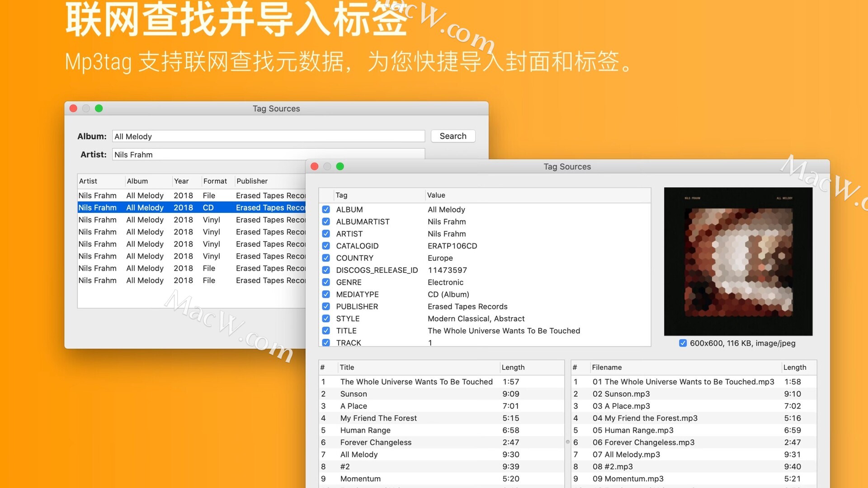Select track 'Sunson' in the title list
Viewport: 868px width, 488px height.
tap(442, 394)
